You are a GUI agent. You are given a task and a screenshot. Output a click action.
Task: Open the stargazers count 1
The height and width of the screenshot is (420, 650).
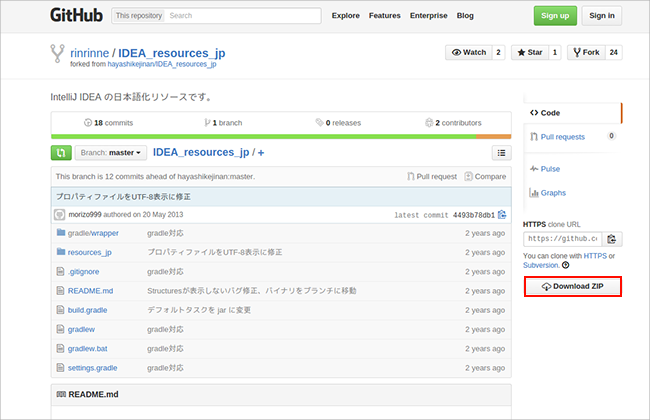click(x=555, y=52)
